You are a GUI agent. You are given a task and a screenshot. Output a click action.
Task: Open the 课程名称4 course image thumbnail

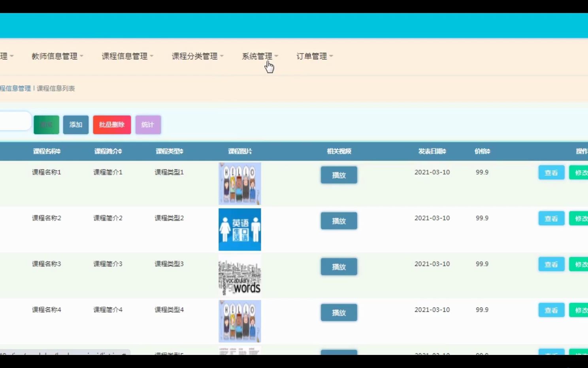[240, 321]
